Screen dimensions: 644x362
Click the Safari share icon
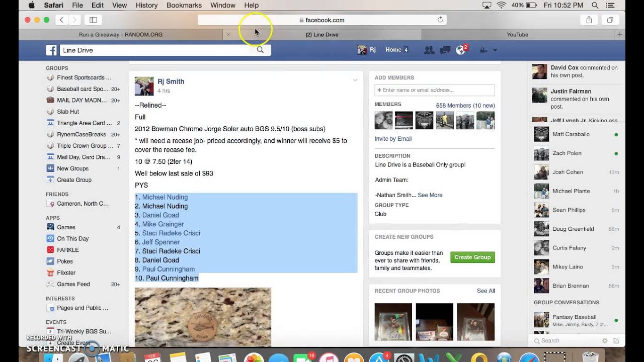pos(589,20)
